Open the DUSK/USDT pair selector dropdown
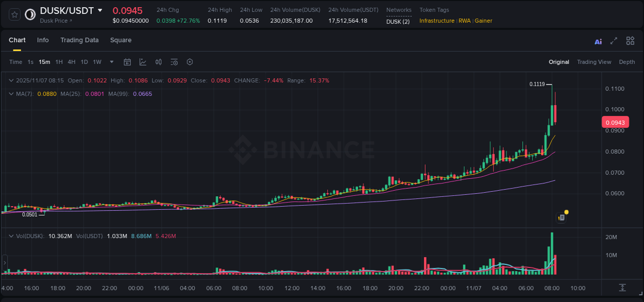644x302 pixels. coord(100,10)
